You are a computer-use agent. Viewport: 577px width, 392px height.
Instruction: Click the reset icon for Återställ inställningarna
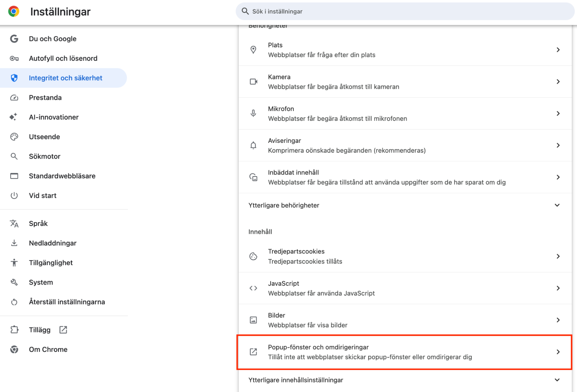(x=14, y=302)
